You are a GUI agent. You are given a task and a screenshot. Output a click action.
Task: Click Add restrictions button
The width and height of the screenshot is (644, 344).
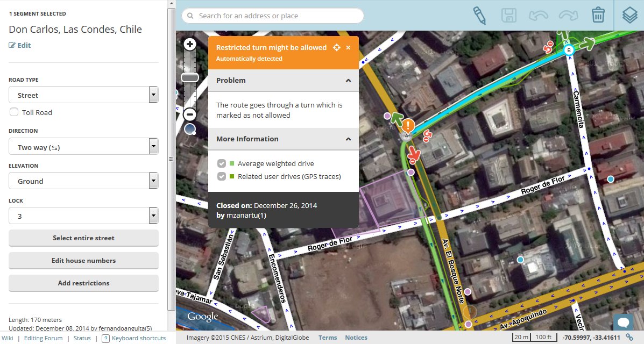(x=83, y=283)
